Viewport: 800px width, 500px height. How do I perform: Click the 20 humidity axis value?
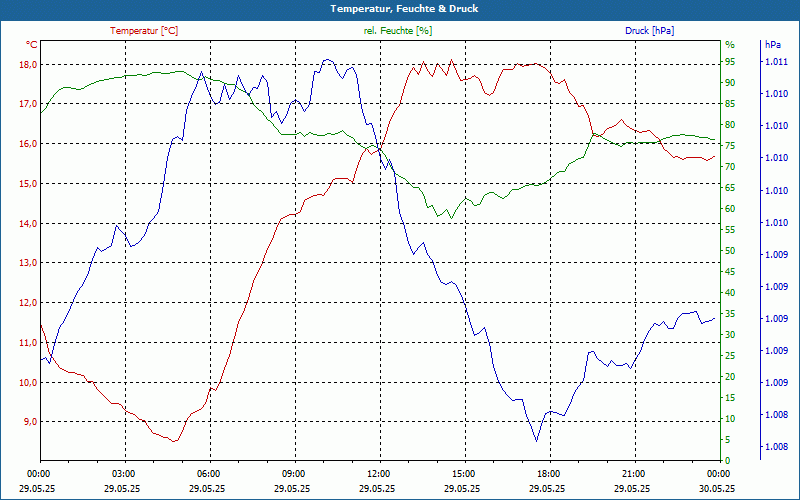click(x=730, y=377)
